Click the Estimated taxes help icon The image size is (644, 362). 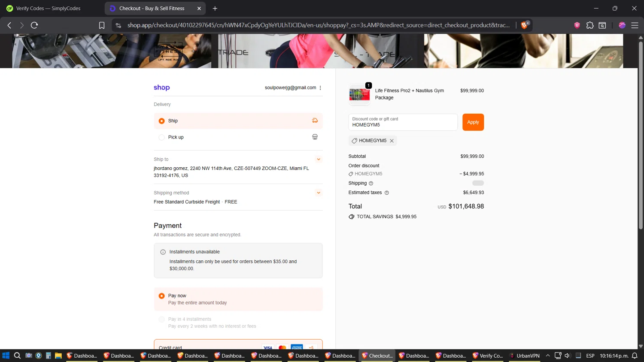click(x=387, y=193)
